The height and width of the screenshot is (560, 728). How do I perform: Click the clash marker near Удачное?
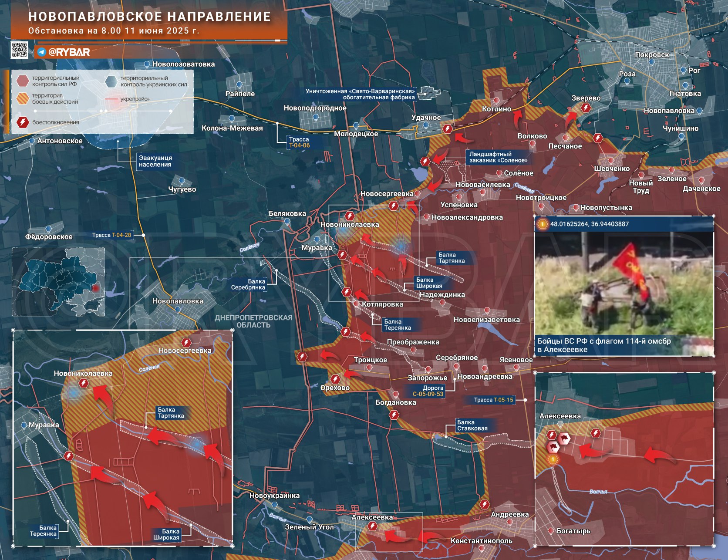447,128
